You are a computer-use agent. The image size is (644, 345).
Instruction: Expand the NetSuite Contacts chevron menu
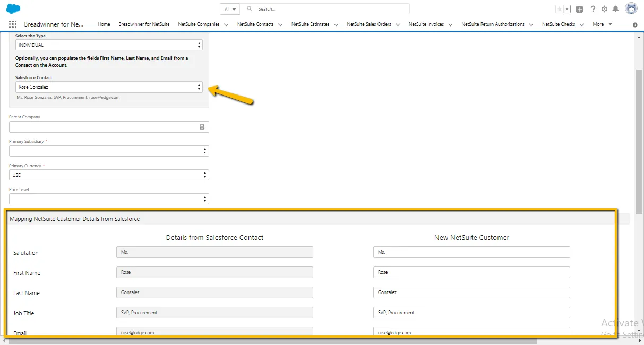(280, 24)
